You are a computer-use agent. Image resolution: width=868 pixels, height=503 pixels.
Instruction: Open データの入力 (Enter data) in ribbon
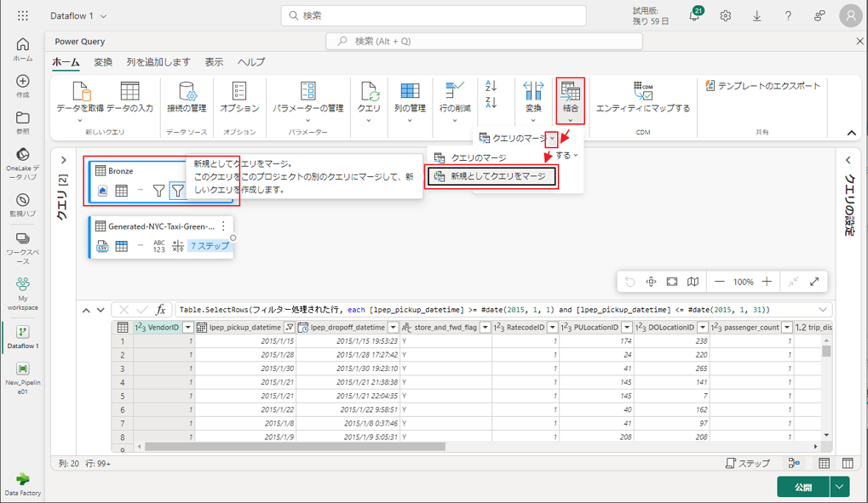pyautogui.click(x=129, y=92)
